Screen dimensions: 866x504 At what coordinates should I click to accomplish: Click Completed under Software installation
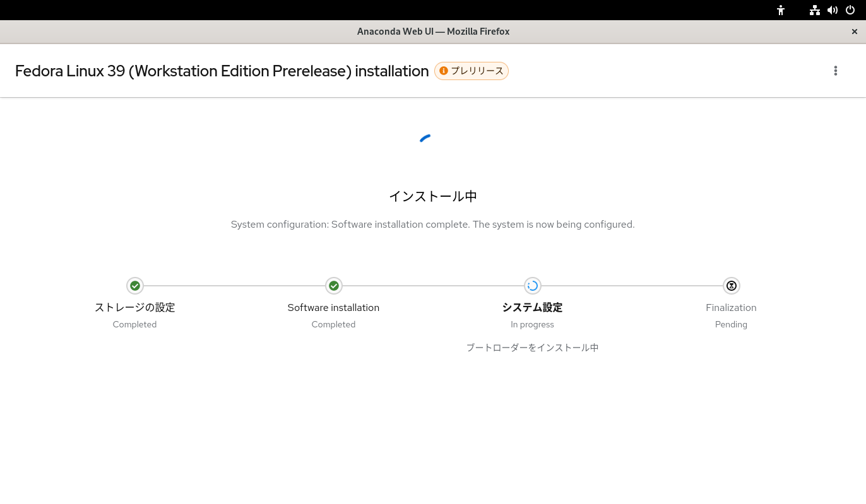tap(333, 325)
